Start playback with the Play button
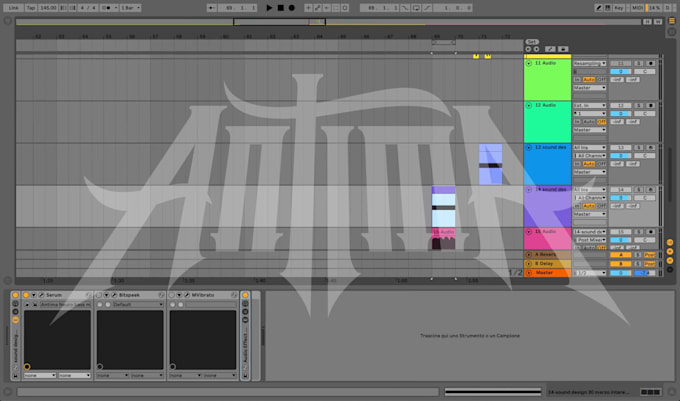 pyautogui.click(x=269, y=8)
